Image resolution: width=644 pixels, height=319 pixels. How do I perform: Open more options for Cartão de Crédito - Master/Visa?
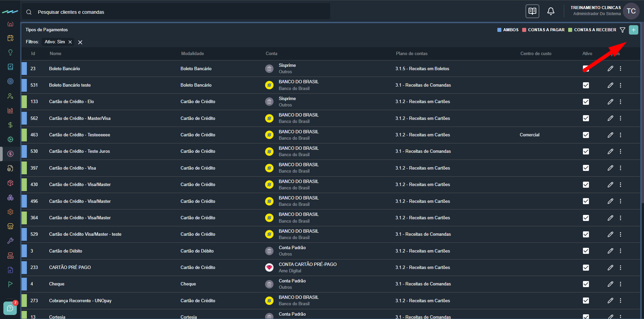(x=621, y=118)
